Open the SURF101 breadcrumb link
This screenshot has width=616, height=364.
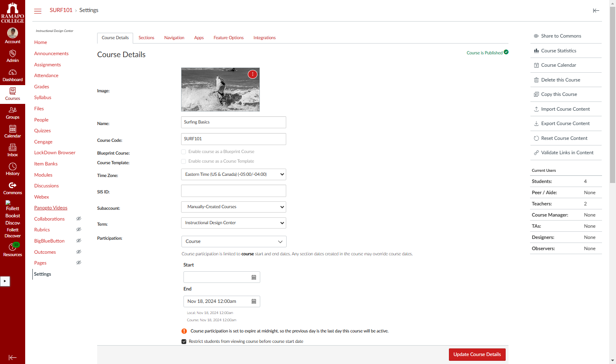tap(61, 10)
